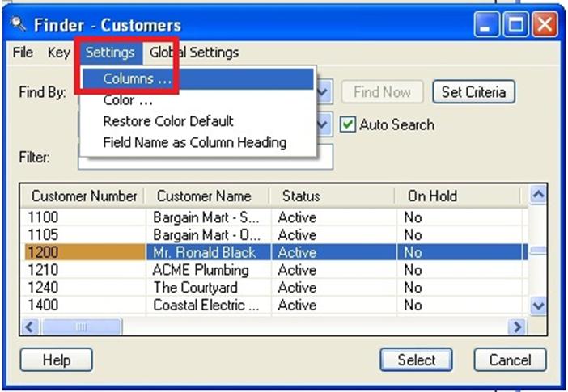Click the Status column header
This screenshot has width=568, height=392.
click(x=333, y=196)
